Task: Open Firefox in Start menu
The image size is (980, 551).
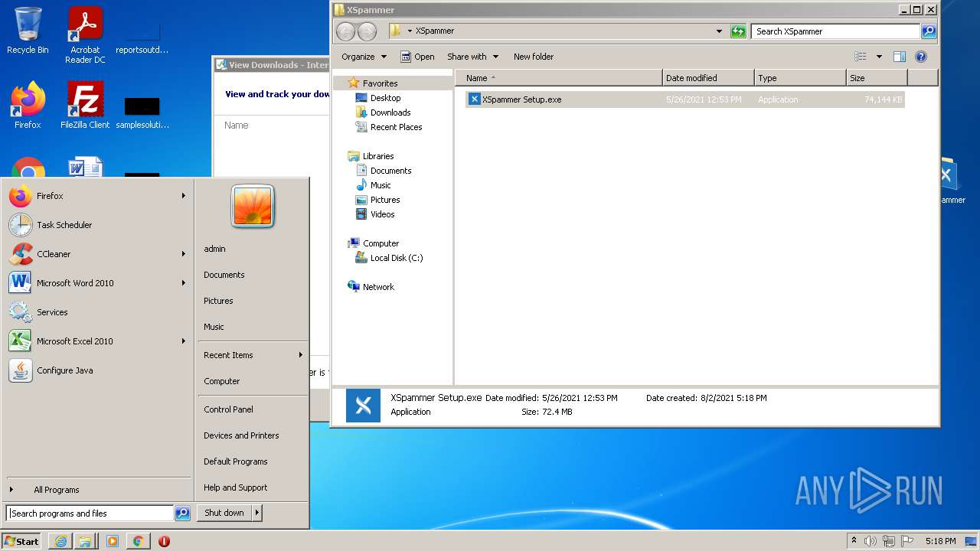Action: coord(96,196)
